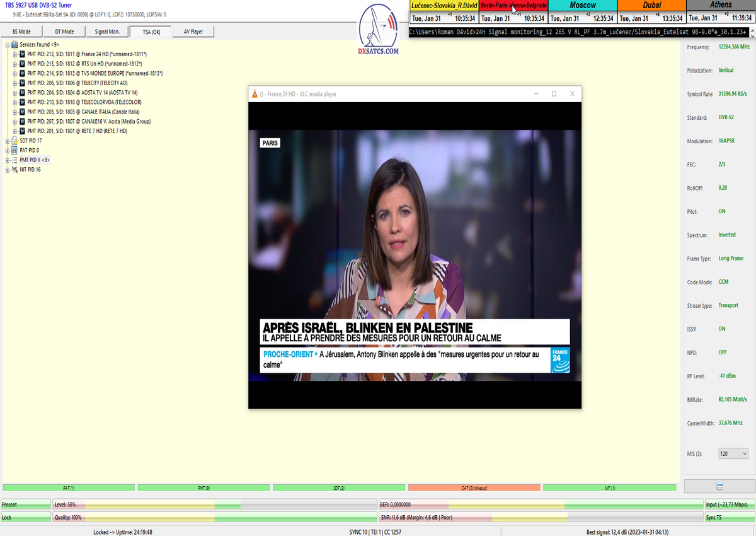The image size is (756, 536).
Task: Click the DXSATCS.COM satellite dish logo
Action: tap(377, 30)
